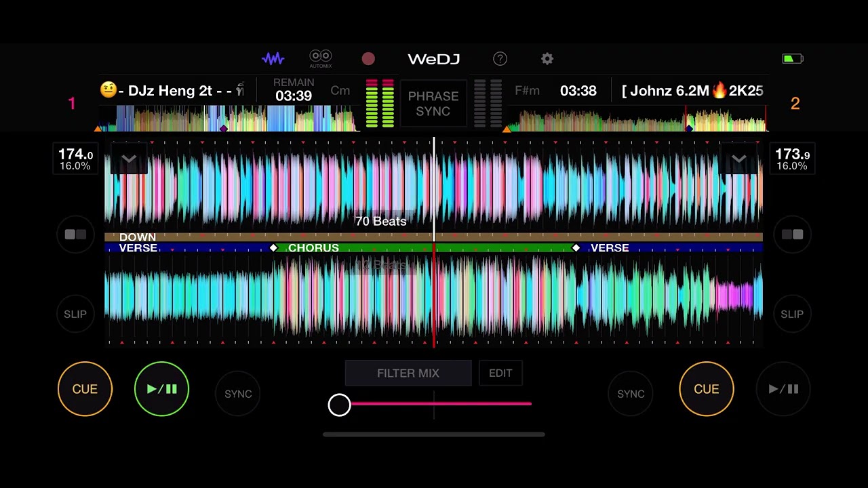Image resolution: width=868 pixels, height=488 pixels.
Task: Toggle deck 1 layout switch icon
Action: (x=75, y=235)
